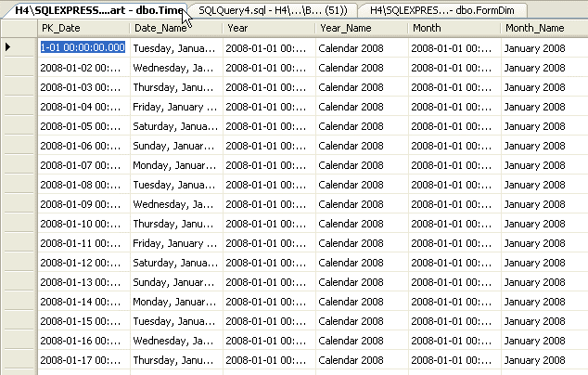The height and width of the screenshot is (375, 588).
Task: Click Year_Name cell in the 2008-01-17 row
Action: click(x=362, y=359)
